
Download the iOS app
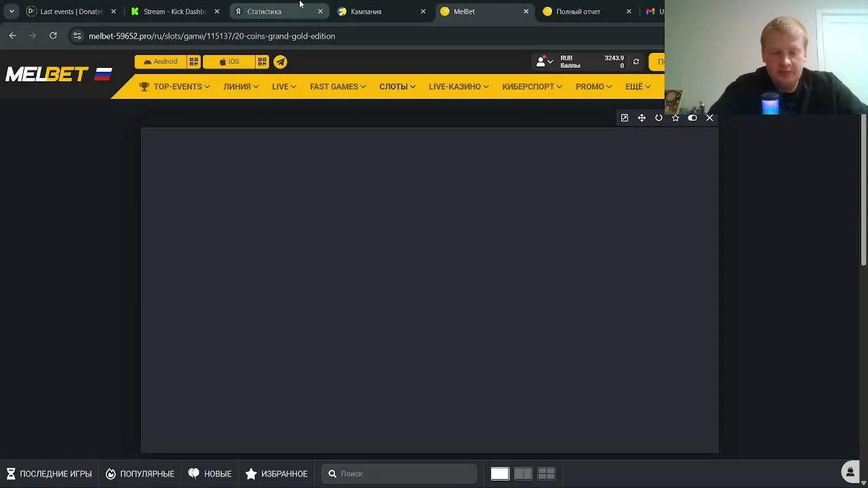pyautogui.click(x=229, y=62)
